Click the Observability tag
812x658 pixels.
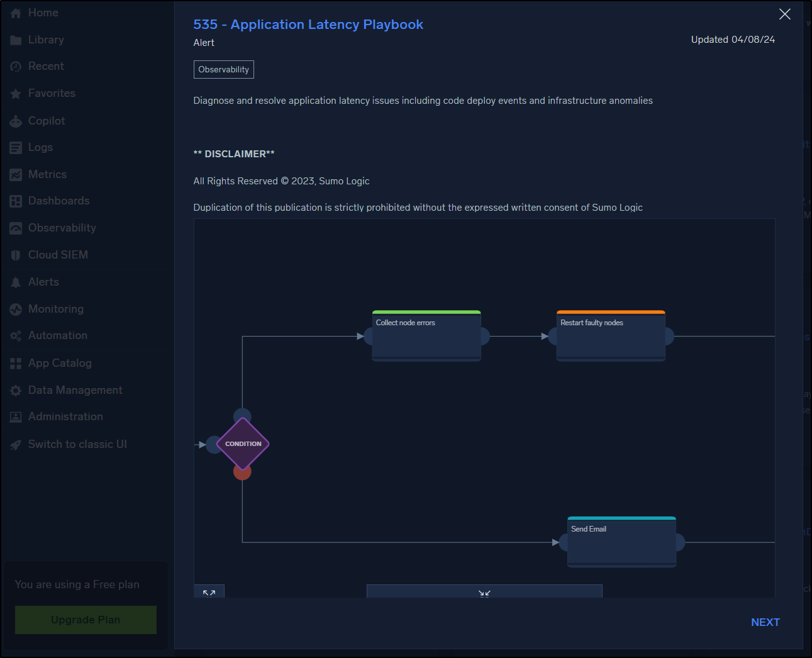tap(223, 70)
